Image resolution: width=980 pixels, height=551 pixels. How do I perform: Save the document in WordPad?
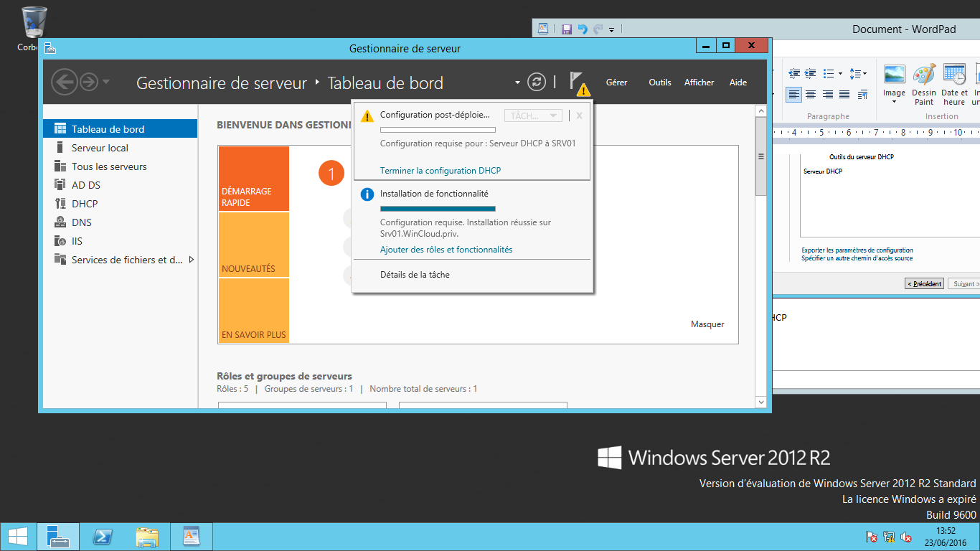(x=567, y=29)
